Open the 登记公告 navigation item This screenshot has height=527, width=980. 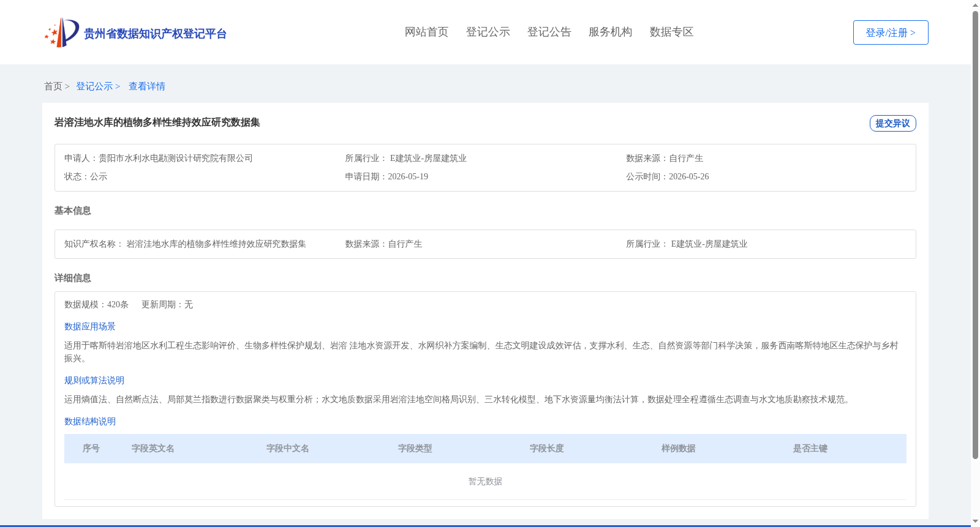pyautogui.click(x=549, y=32)
